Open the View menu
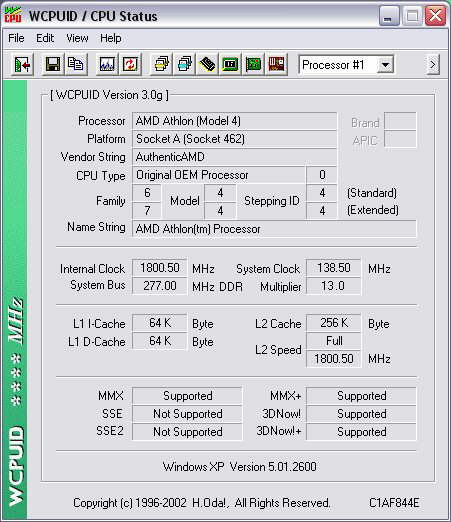451x522 pixels. pos(77,38)
